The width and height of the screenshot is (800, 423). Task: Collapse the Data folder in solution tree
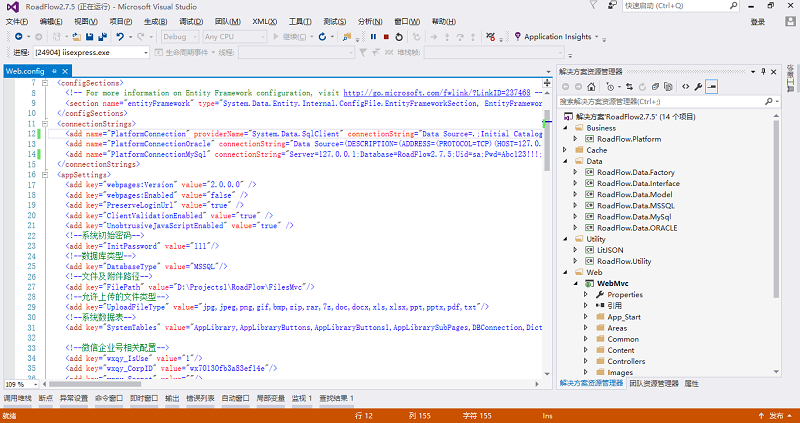coord(566,160)
